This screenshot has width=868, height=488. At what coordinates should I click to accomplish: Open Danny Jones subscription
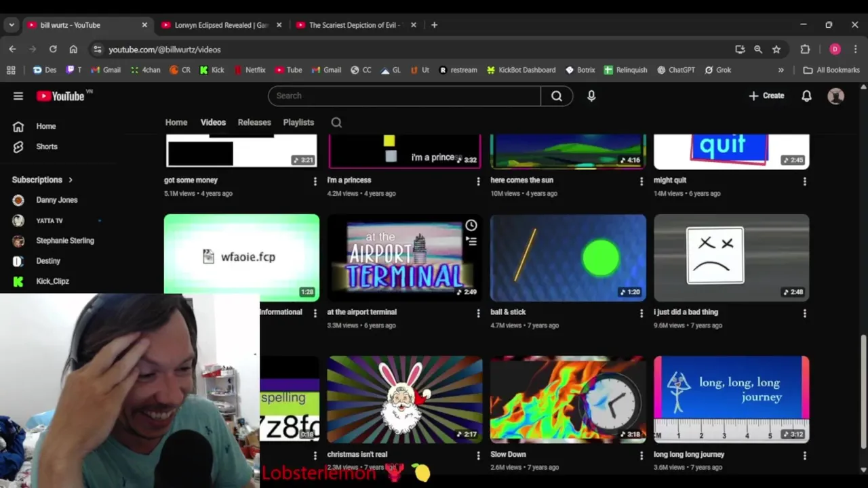pyautogui.click(x=57, y=200)
